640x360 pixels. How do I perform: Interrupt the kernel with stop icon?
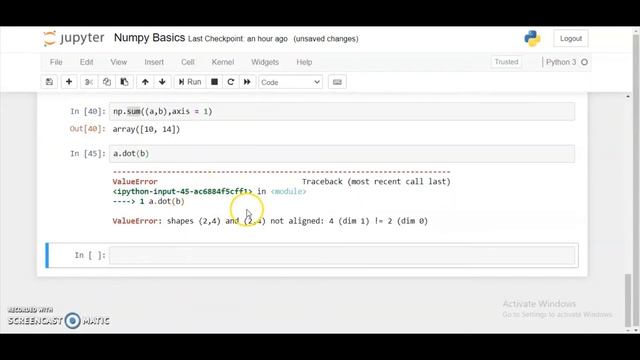click(214, 82)
